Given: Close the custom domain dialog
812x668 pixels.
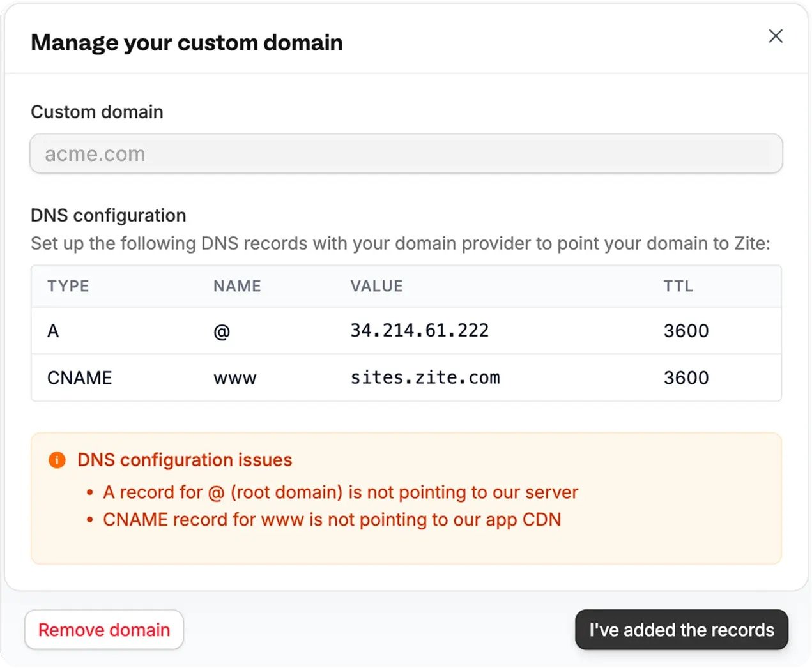Looking at the screenshot, I should (x=776, y=36).
